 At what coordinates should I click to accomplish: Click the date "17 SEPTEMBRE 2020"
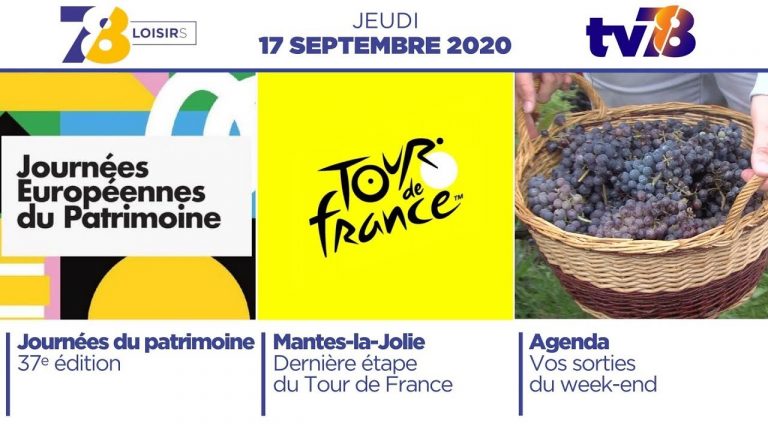point(384,46)
